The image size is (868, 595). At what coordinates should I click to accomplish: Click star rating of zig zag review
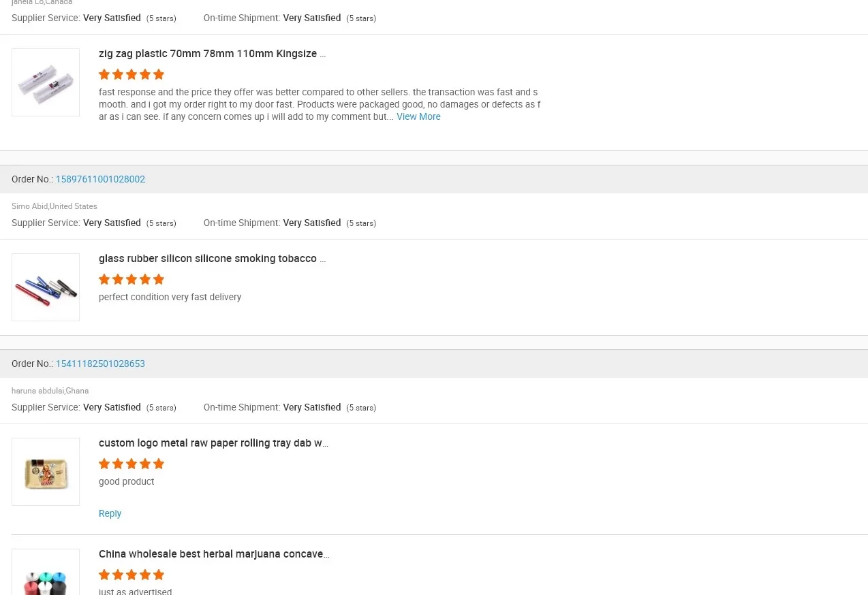click(131, 74)
